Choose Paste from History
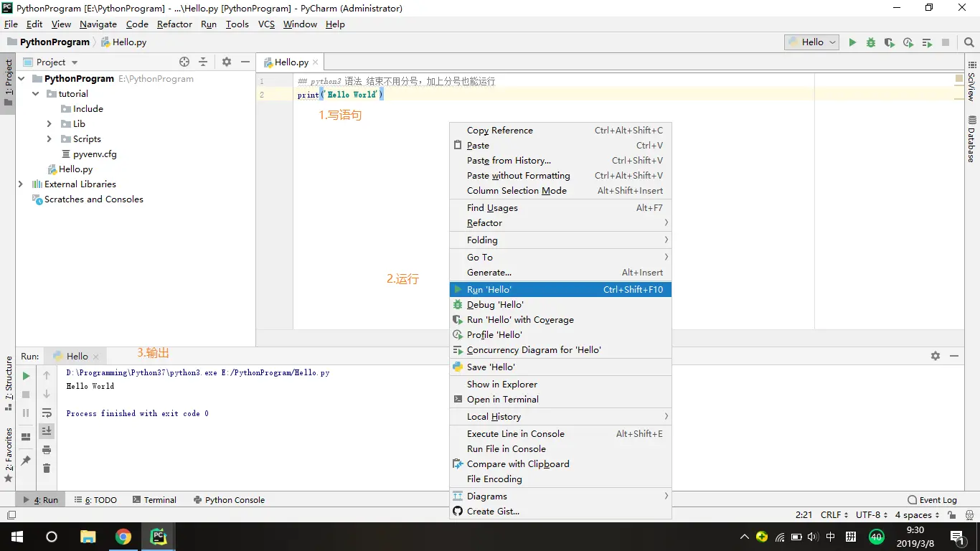 560,161
